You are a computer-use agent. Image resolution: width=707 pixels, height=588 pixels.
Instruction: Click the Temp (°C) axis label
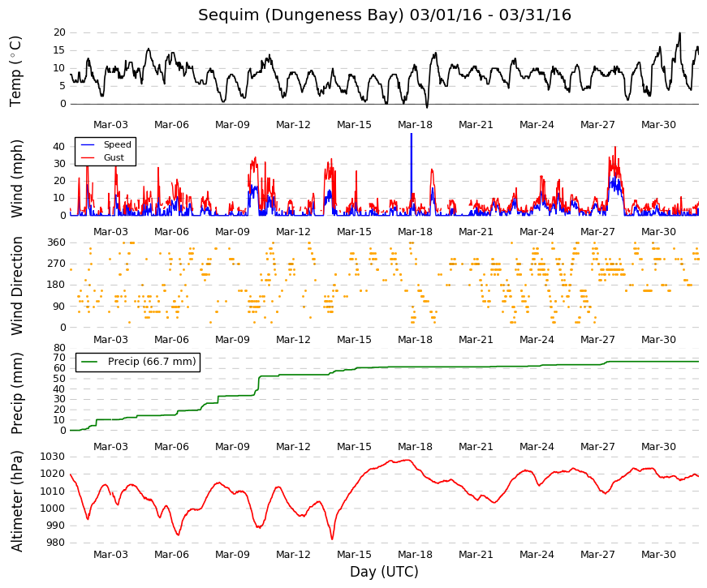pos(15,71)
